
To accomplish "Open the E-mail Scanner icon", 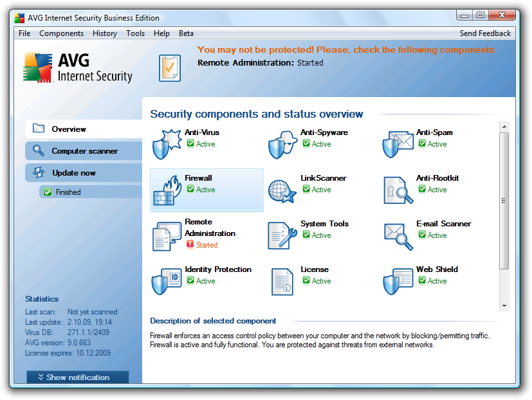I will 399,237.
